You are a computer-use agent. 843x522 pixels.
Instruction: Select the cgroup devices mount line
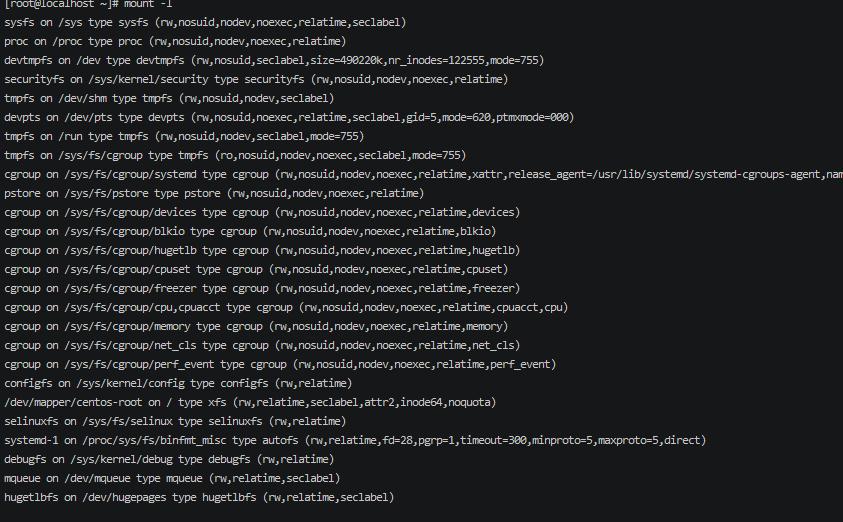click(x=262, y=212)
